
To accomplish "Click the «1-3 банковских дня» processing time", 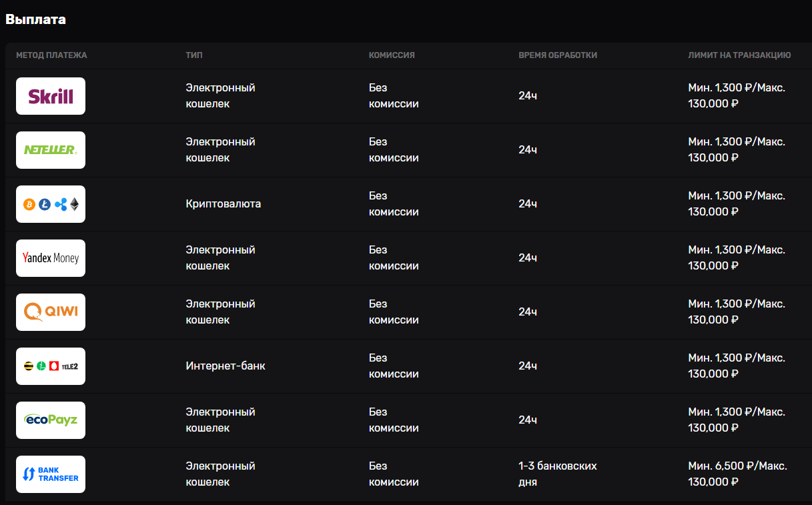I will pyautogui.click(x=557, y=474).
